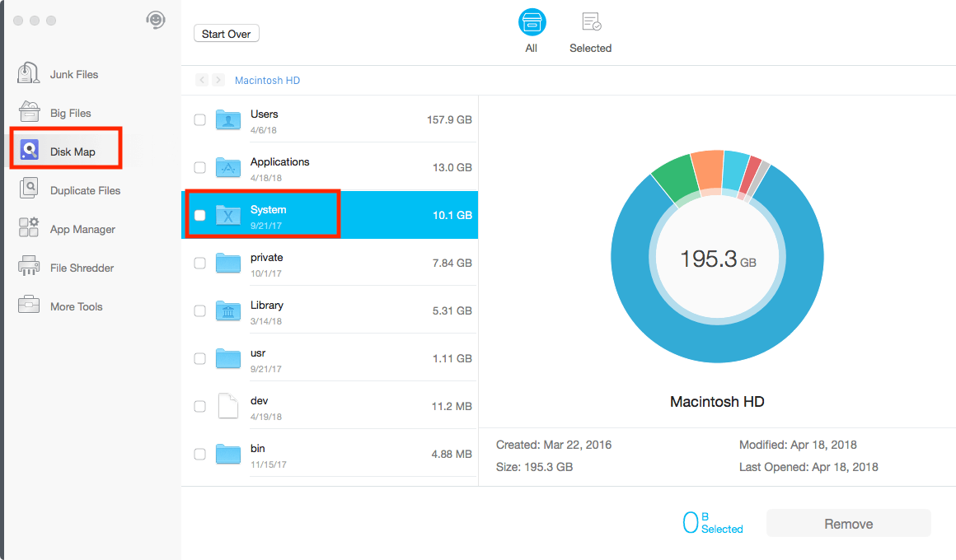956x560 pixels.
Task: Check the Users folder checkbox
Action: coord(199,120)
